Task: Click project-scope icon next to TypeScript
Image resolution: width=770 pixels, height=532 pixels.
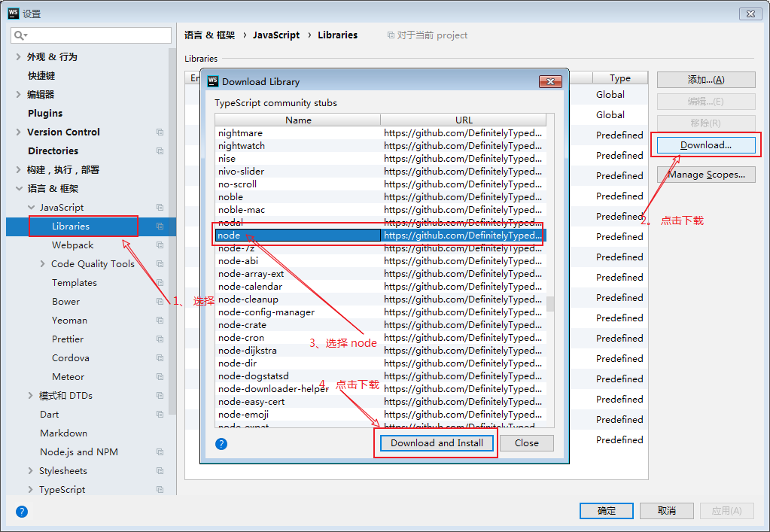Action: coord(160,489)
